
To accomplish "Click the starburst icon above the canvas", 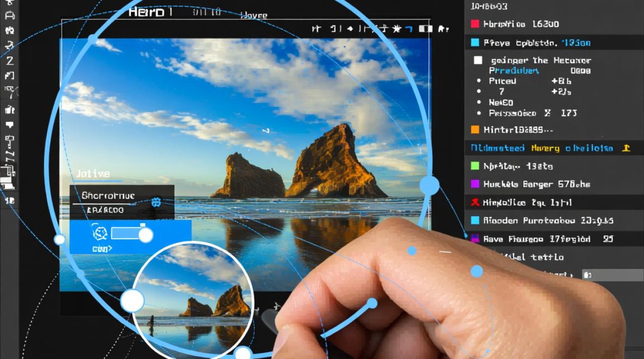I will 396,29.
